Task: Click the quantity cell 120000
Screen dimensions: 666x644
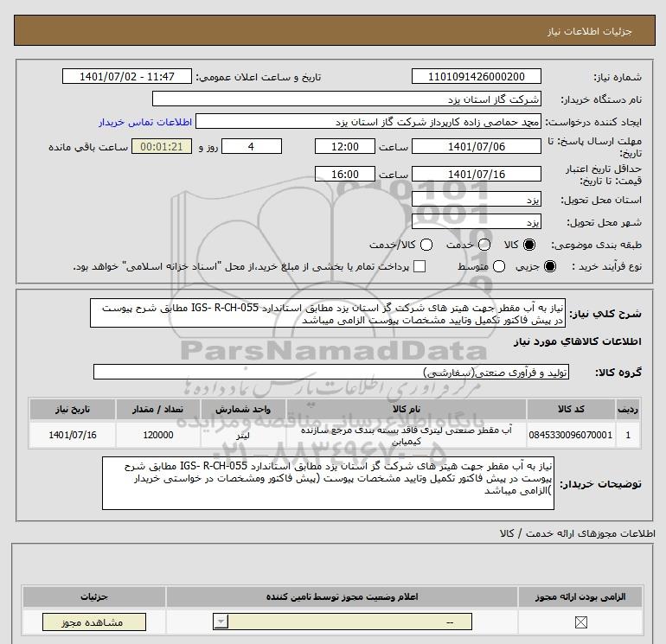Action: (x=158, y=435)
